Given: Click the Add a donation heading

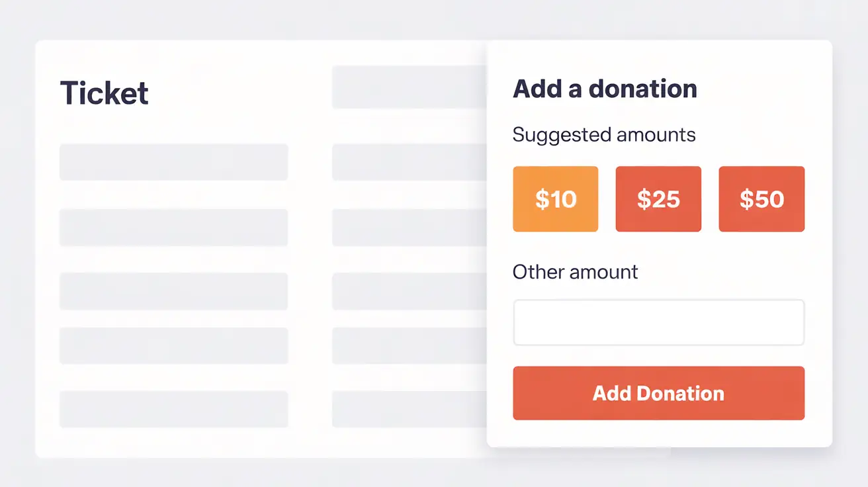Looking at the screenshot, I should (x=605, y=89).
